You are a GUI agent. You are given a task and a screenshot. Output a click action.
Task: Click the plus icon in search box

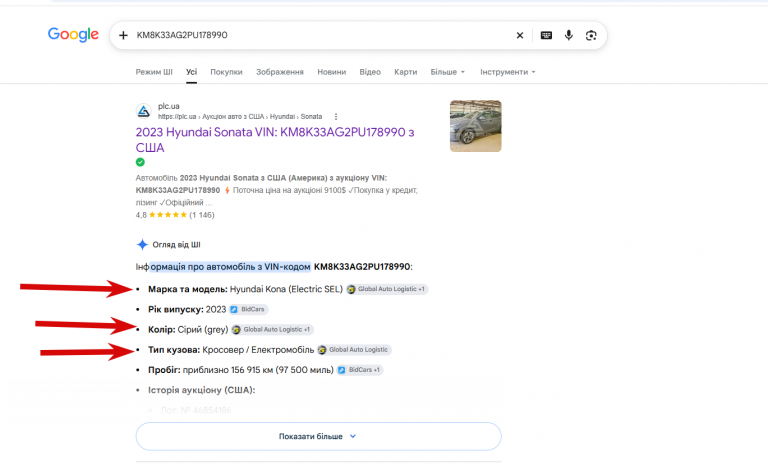[x=123, y=35]
